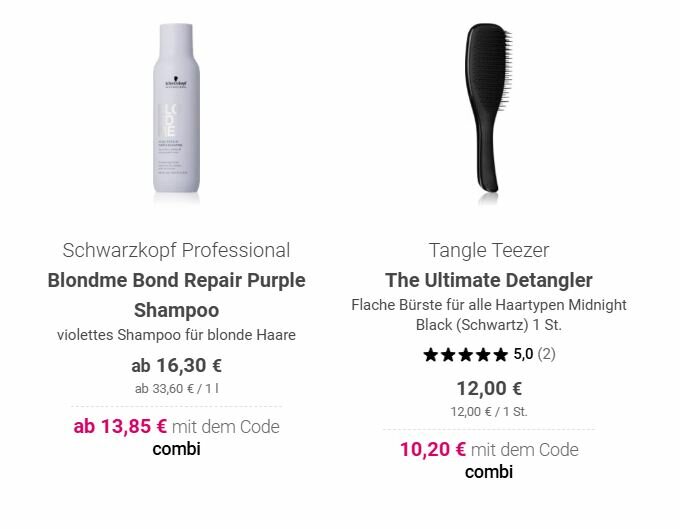This screenshot has width=680, height=529.
Task: Click the 5,0 rating score
Action: coord(524,354)
